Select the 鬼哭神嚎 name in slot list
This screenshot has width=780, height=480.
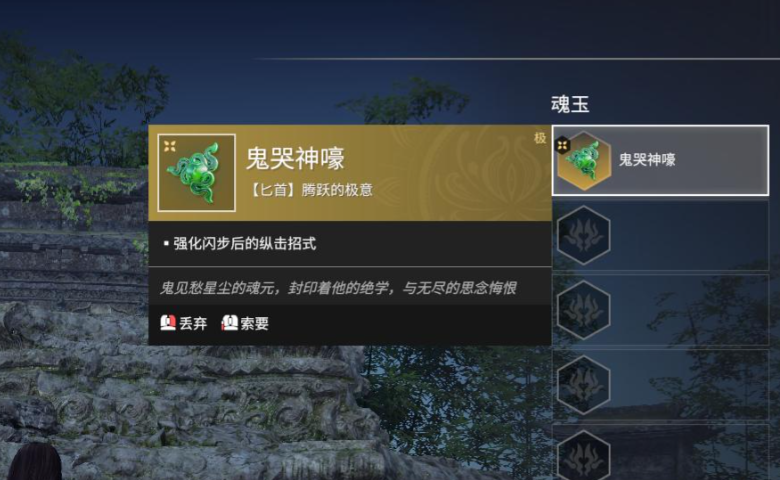[x=647, y=160]
